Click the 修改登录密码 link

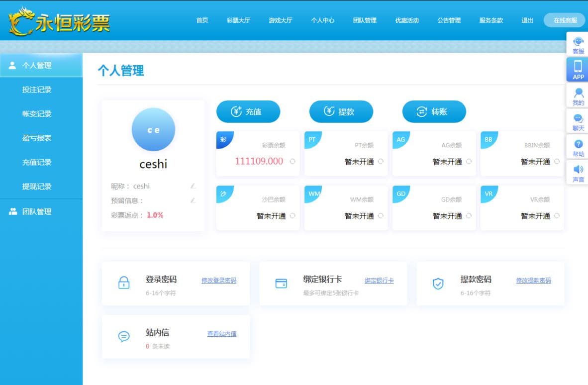(219, 281)
